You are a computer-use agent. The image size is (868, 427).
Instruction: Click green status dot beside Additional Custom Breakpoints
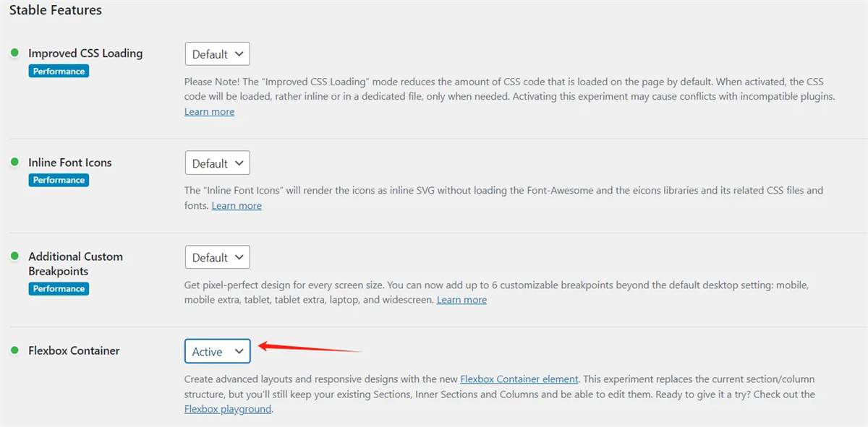click(14, 256)
